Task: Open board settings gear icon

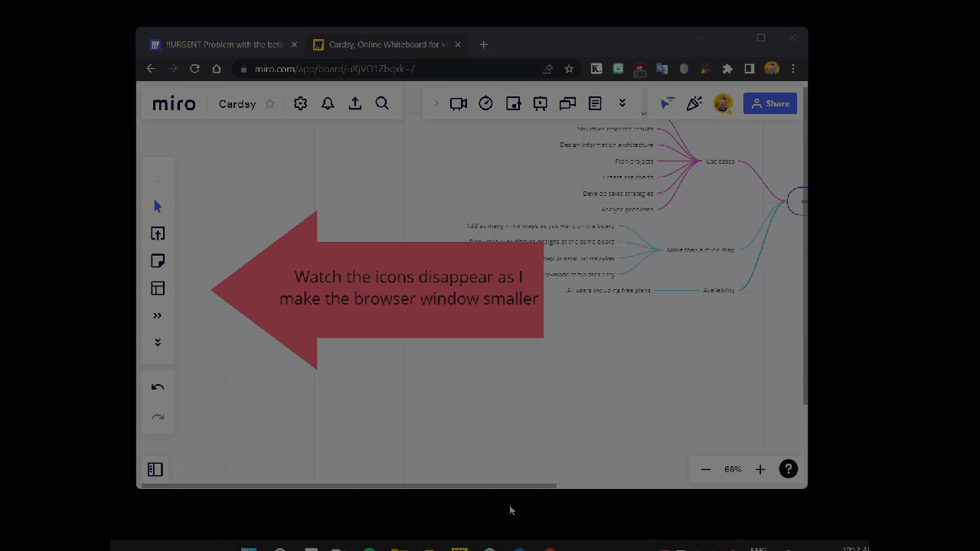Action: pos(300,103)
